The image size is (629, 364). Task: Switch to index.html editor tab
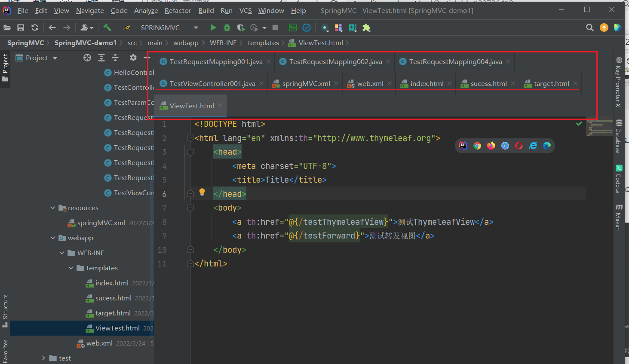tap(427, 83)
